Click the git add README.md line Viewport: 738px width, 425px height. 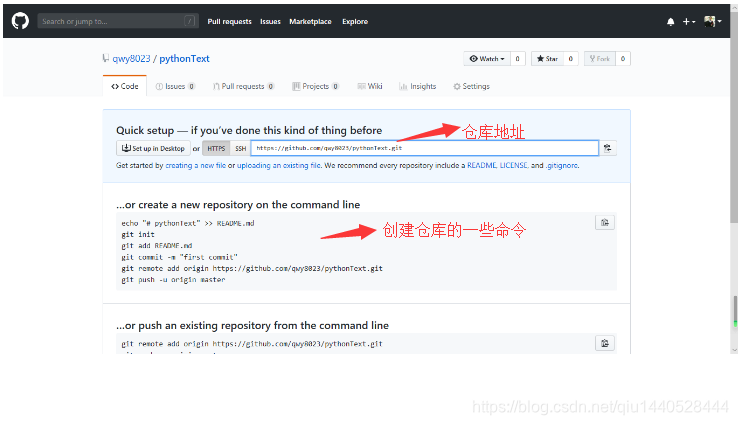pos(157,246)
